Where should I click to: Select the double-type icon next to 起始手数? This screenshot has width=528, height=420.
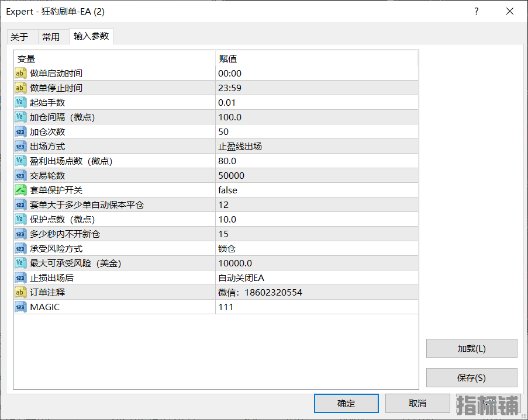coord(20,102)
